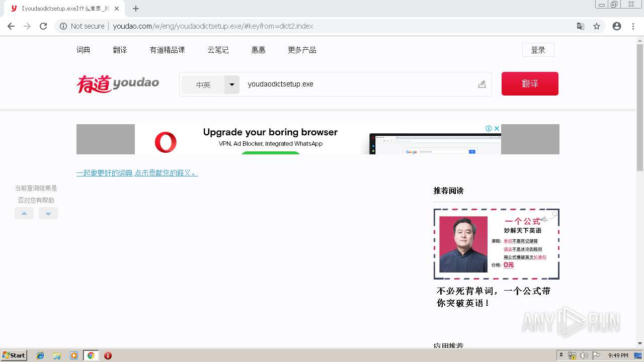The height and width of the screenshot is (362, 644).
Task: Go forward to the next page
Action: coord(27,26)
